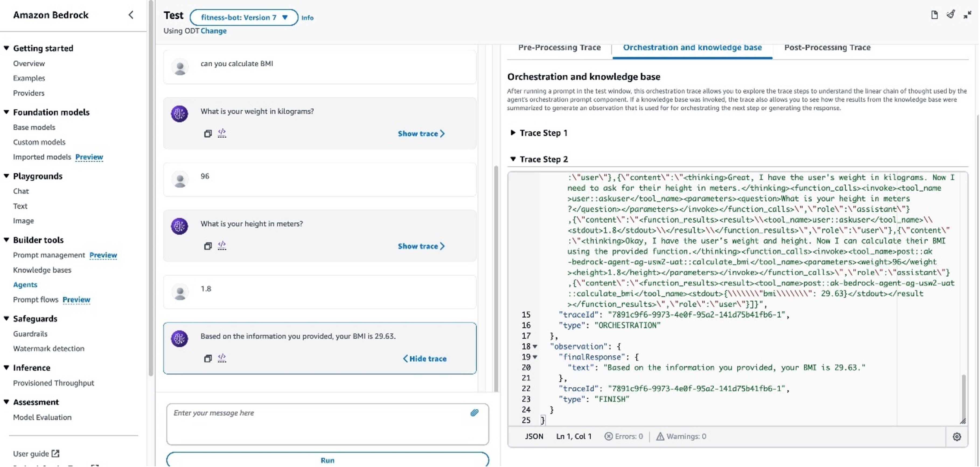Click the JSON language label in status bar
This screenshot has height=467, width=980.
click(x=534, y=436)
